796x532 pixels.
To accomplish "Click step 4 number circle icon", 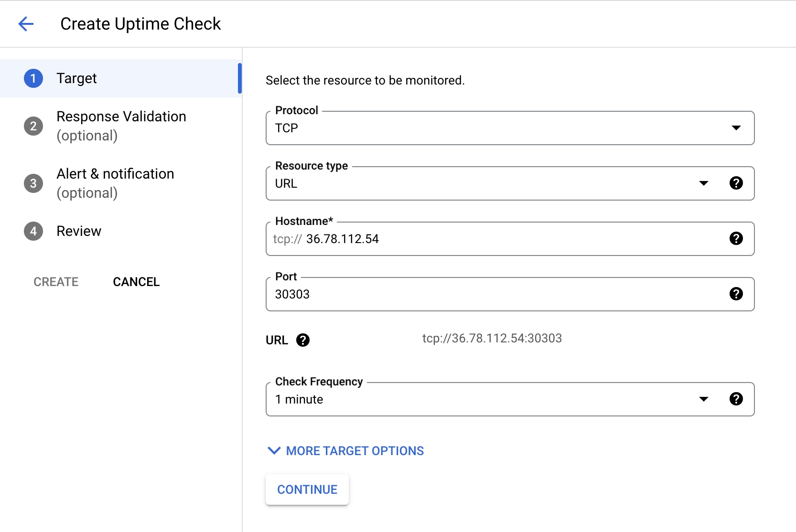I will 33,231.
